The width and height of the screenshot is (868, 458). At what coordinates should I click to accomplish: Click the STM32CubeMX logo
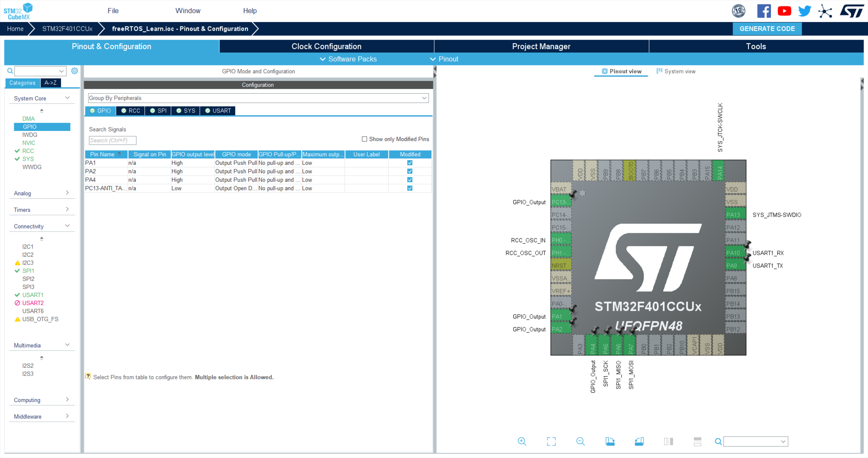coord(18,11)
